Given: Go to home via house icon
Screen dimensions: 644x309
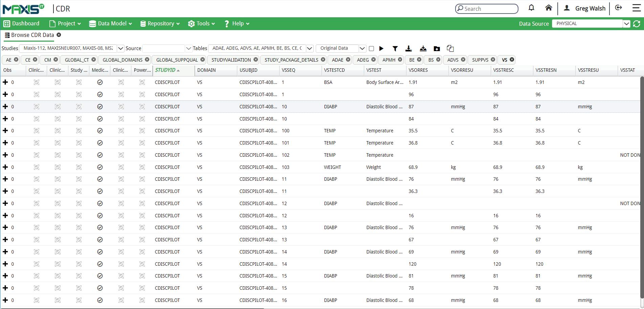Looking at the screenshot, I should [x=549, y=8].
